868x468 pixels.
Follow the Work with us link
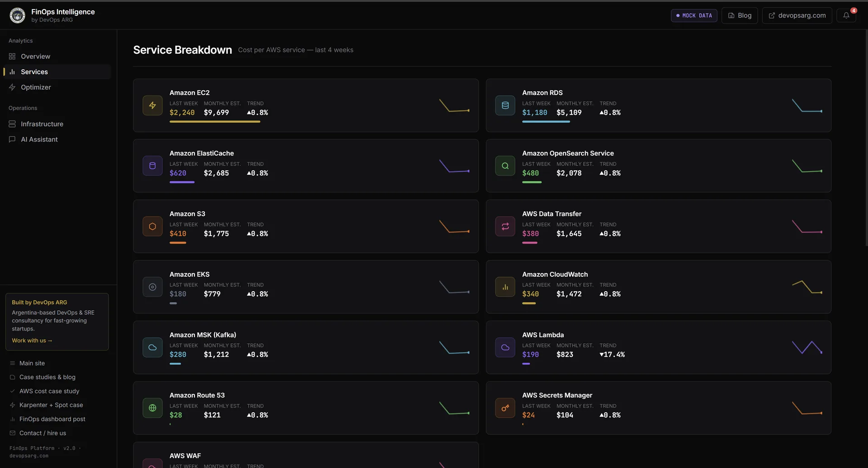pyautogui.click(x=32, y=340)
